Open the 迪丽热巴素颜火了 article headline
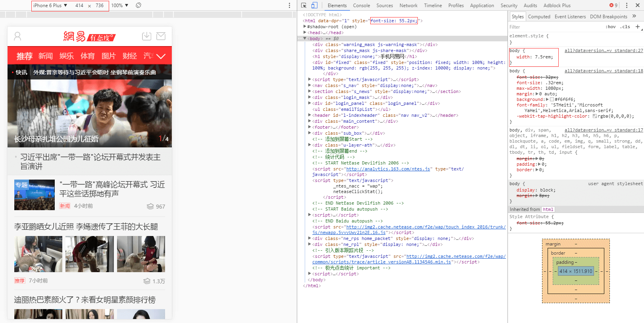Screen dimensions: 644x323 [x=85, y=300]
